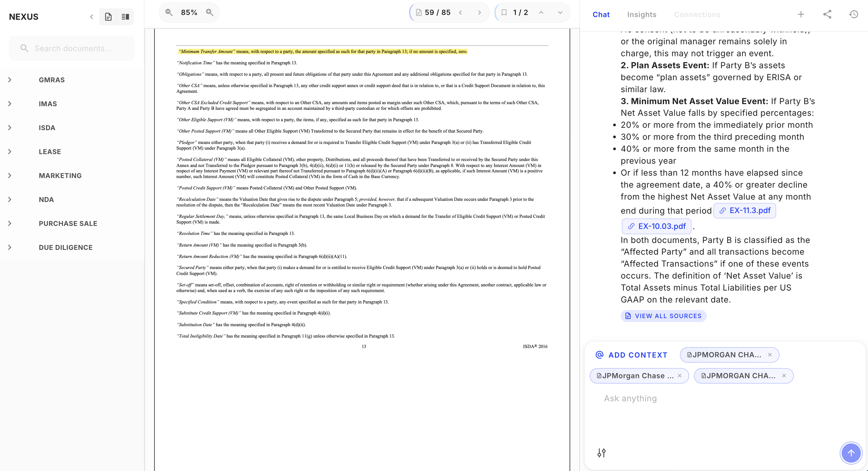Viewport: 868px width, 471px height.
Task: Zoom out of the document
Action: [168, 12]
